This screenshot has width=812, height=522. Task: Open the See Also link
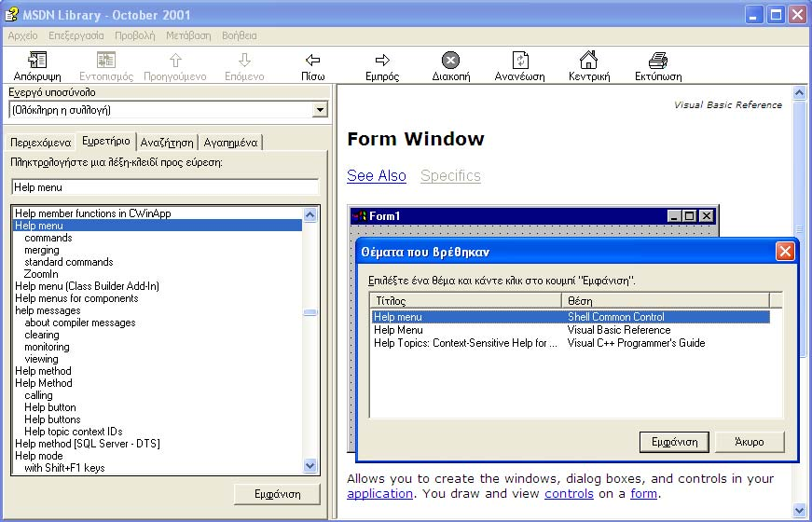pyautogui.click(x=377, y=175)
